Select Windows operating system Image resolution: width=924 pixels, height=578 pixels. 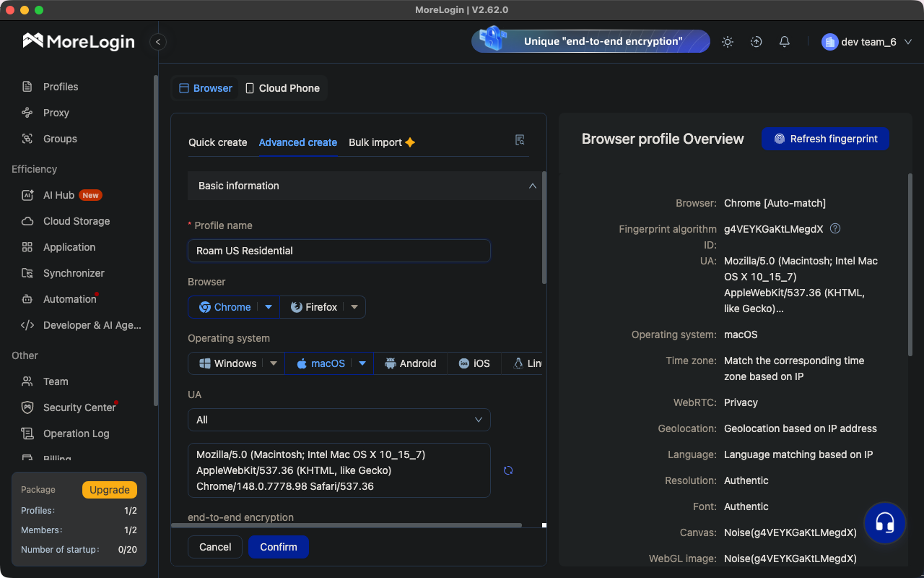pos(228,363)
